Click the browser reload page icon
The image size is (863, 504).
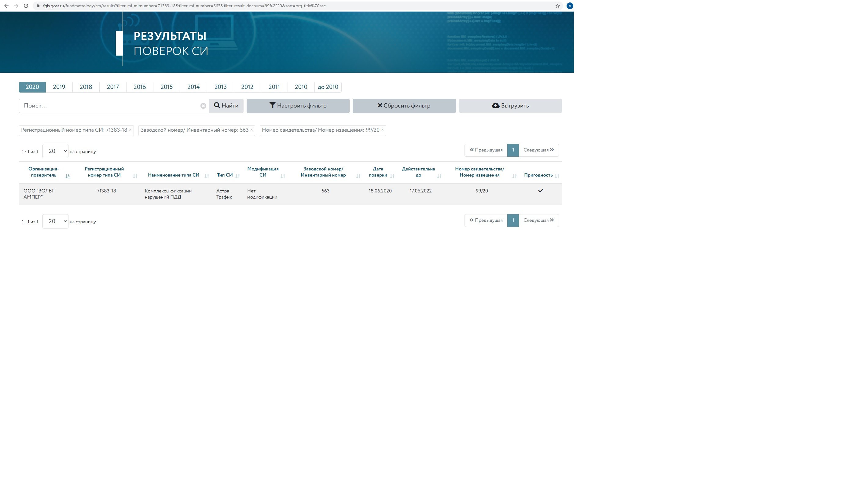[x=26, y=6]
